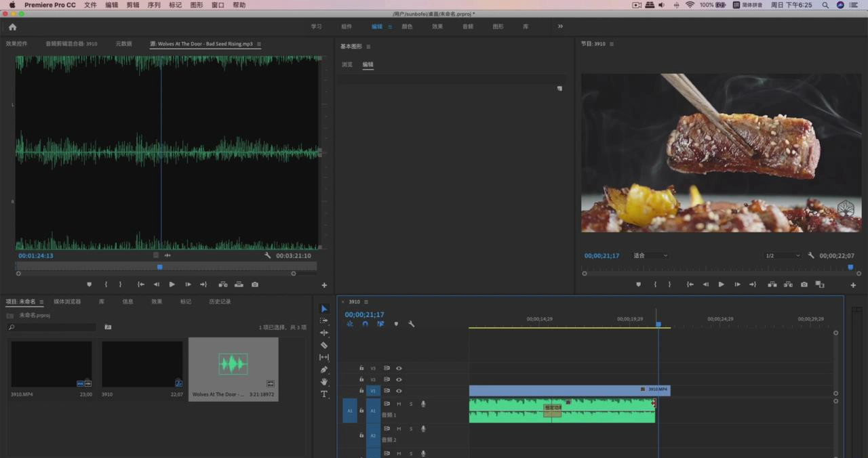
Task: Toggle linked selection in timeline
Action: [x=380, y=324]
